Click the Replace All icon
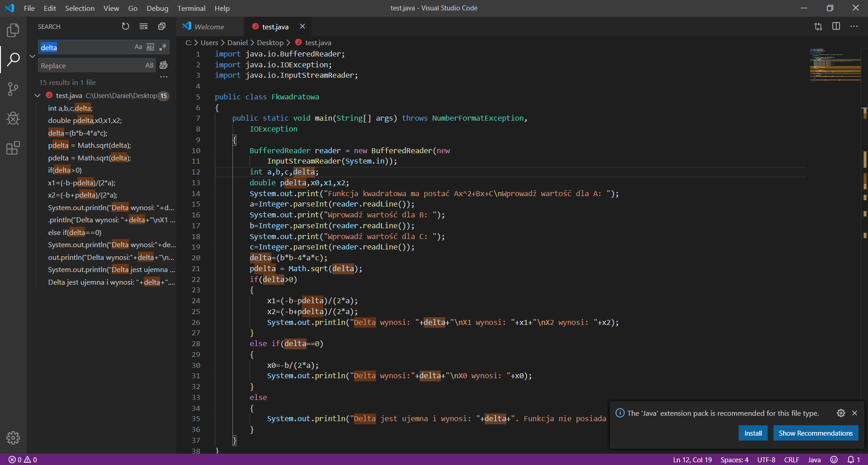 164,66
